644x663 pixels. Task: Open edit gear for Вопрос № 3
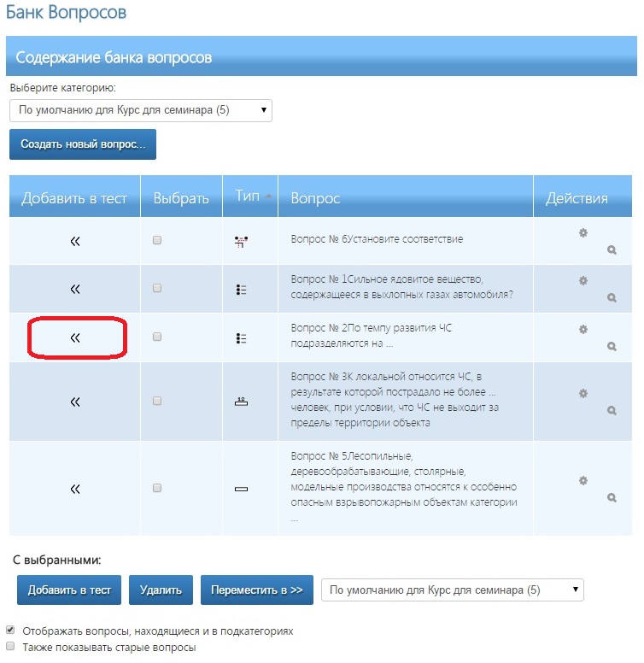point(583,393)
